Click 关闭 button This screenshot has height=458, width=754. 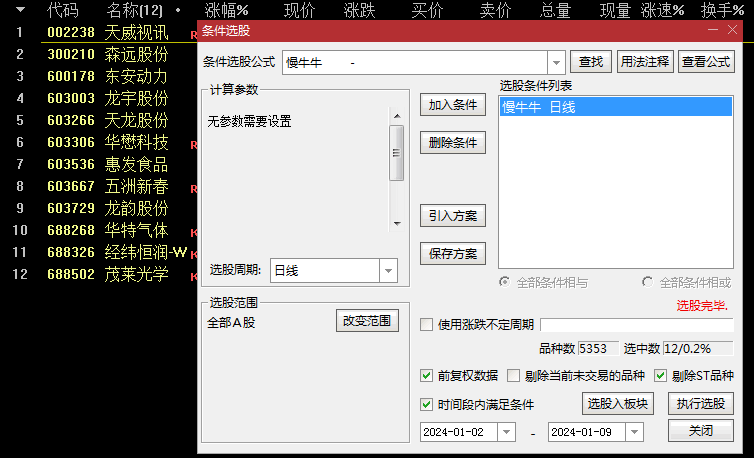click(701, 431)
